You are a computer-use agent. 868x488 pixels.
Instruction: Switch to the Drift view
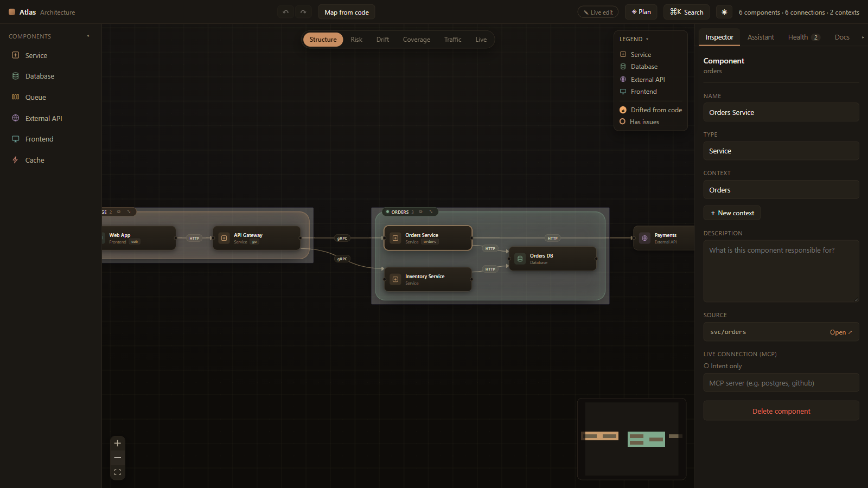382,40
